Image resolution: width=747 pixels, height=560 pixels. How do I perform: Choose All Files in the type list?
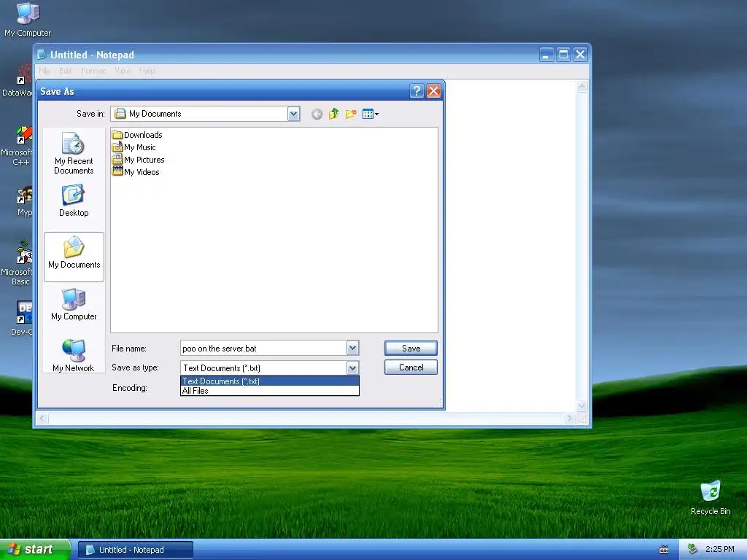coord(270,391)
